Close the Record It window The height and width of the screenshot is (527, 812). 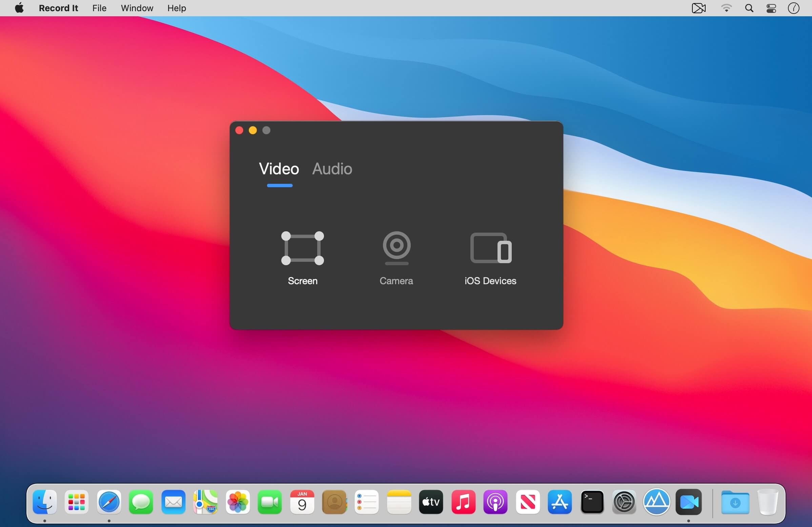(239, 130)
